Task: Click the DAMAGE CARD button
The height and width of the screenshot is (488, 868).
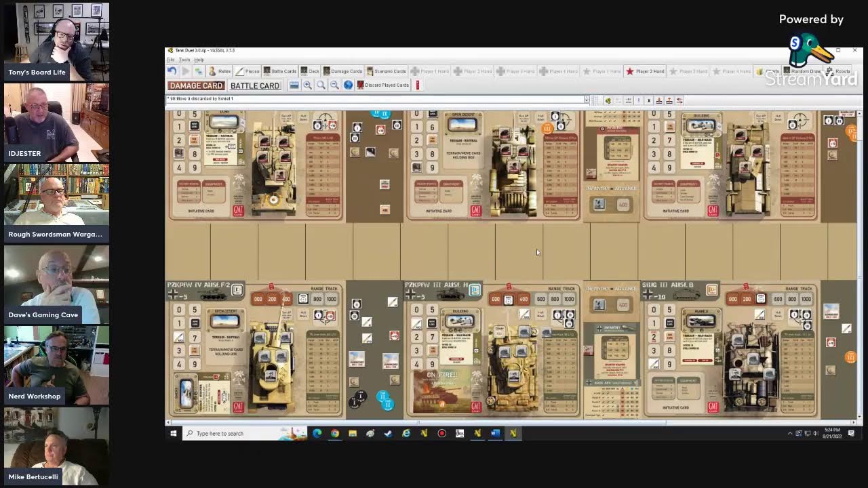Action: [195, 85]
